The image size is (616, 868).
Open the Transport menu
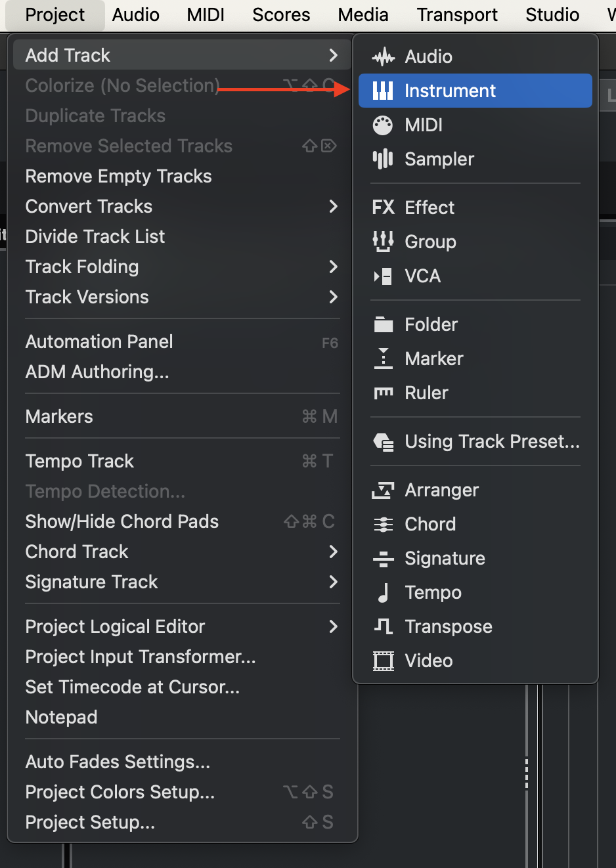457,14
